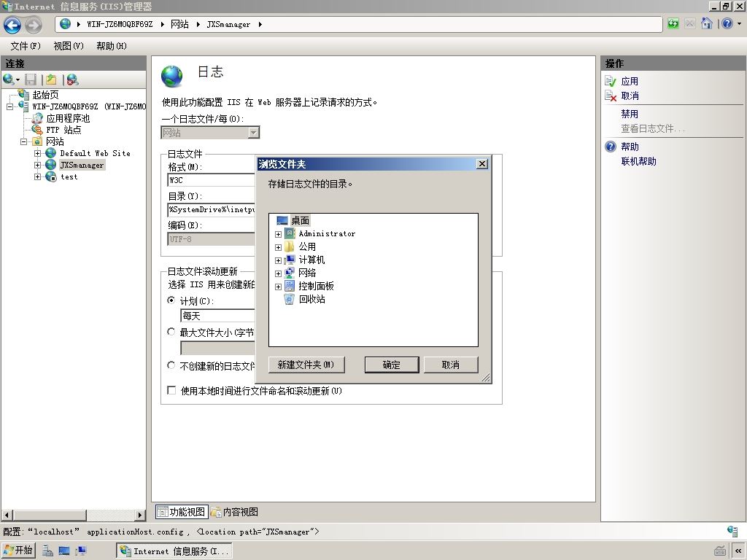Click 取消 button in browse dialog

tap(451, 365)
